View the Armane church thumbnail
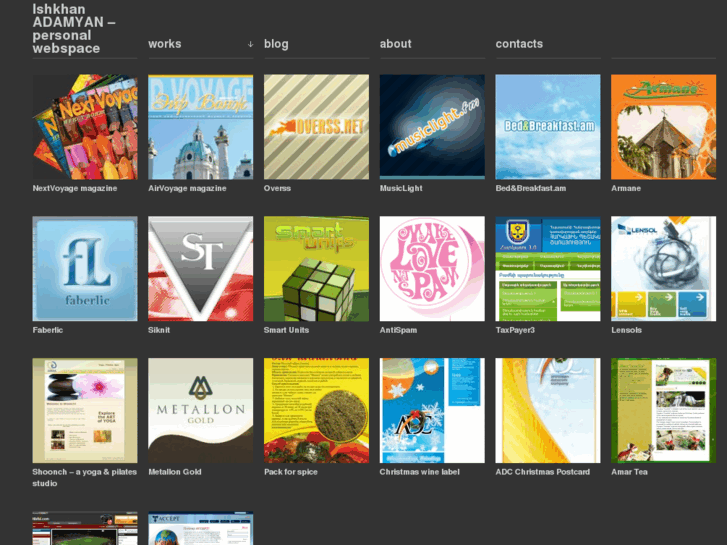This screenshot has height=545, width=727. click(x=663, y=127)
